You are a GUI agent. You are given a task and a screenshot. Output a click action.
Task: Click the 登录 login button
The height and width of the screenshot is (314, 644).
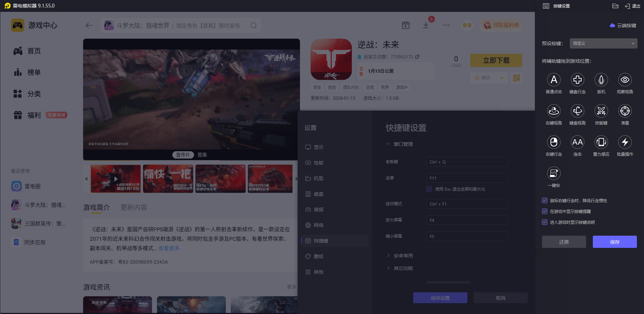[x=467, y=25]
